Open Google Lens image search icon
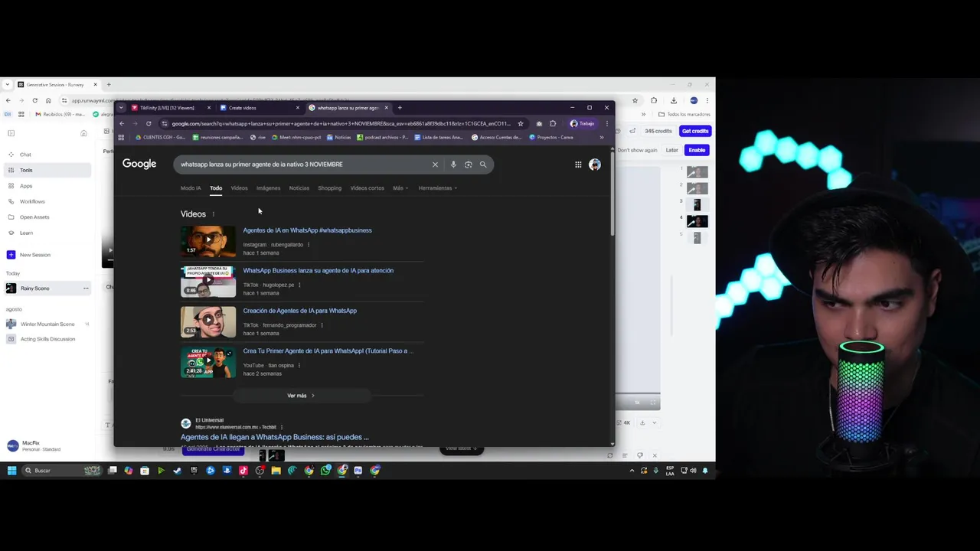 point(468,165)
